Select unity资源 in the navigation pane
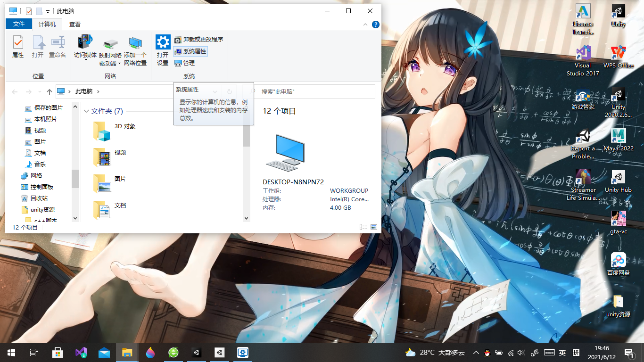 pos(38,210)
